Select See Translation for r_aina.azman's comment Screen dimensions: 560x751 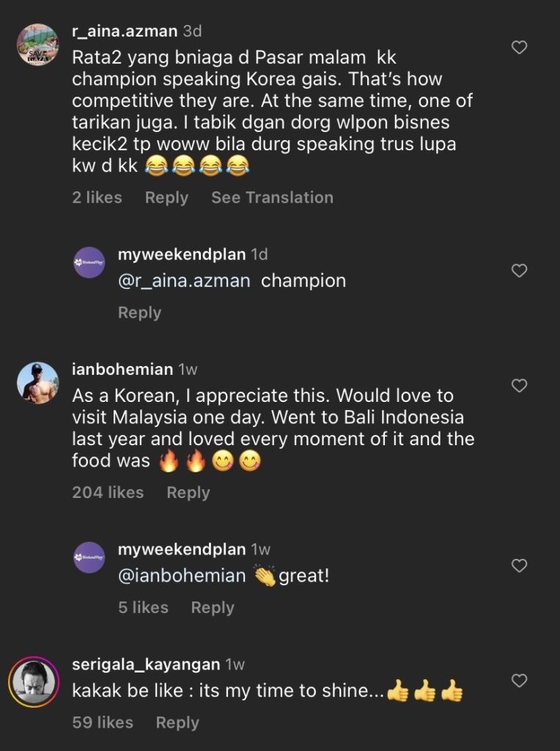[273, 197]
